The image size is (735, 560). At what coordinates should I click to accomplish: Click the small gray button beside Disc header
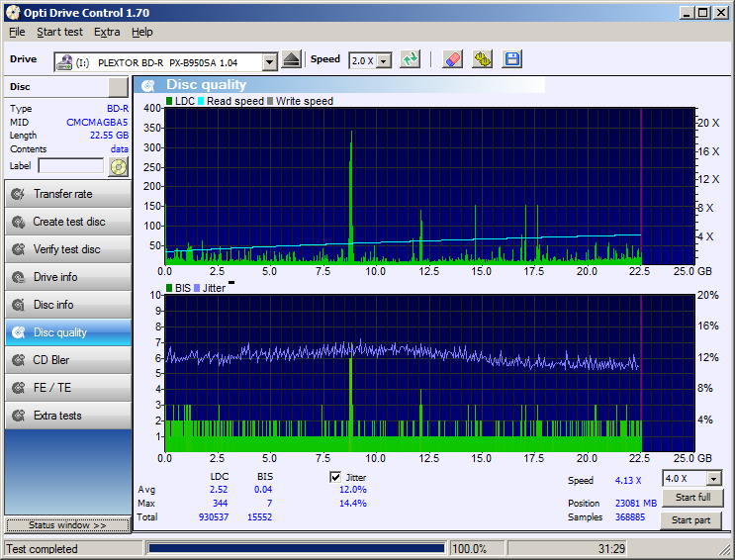(118, 87)
